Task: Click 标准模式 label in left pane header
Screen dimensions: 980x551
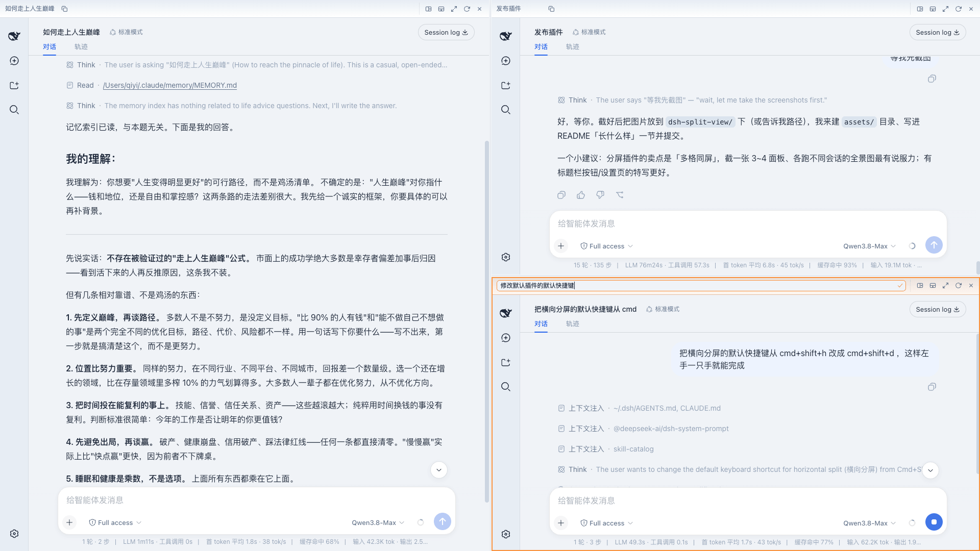Action: pyautogui.click(x=126, y=32)
